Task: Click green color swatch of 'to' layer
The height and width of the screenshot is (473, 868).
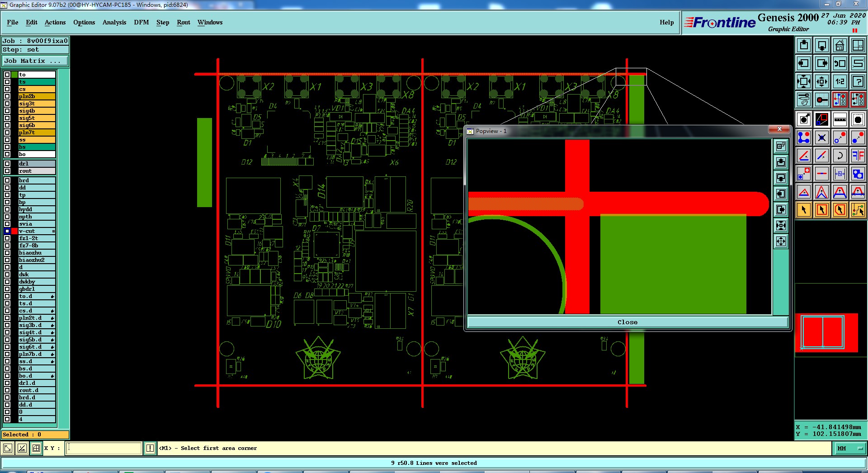Action: coord(14,75)
